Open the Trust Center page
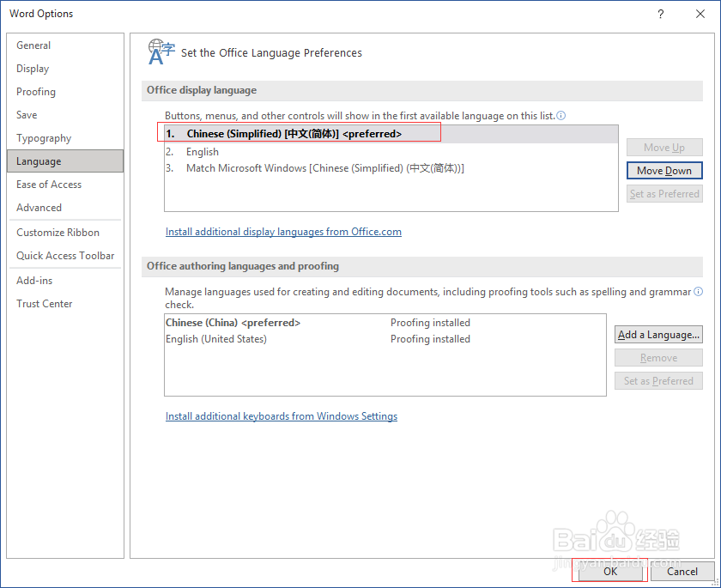This screenshot has height=588, width=721. [x=65, y=304]
